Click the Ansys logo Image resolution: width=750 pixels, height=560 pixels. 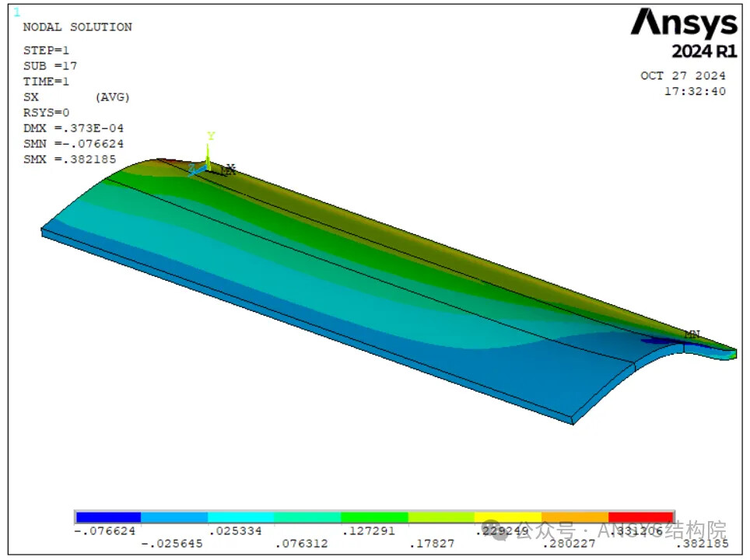(683, 23)
